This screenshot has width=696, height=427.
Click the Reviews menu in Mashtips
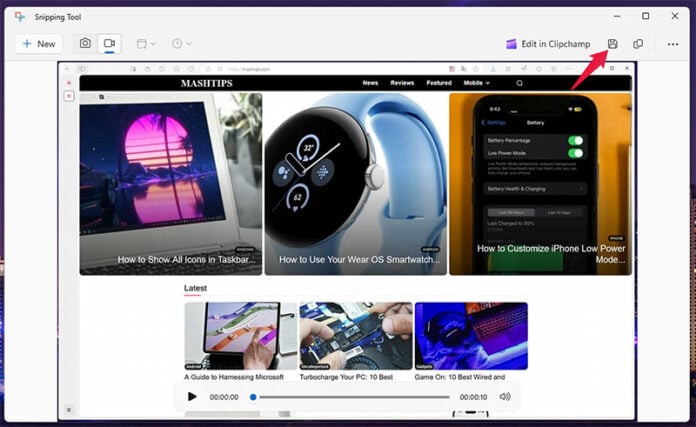[402, 83]
